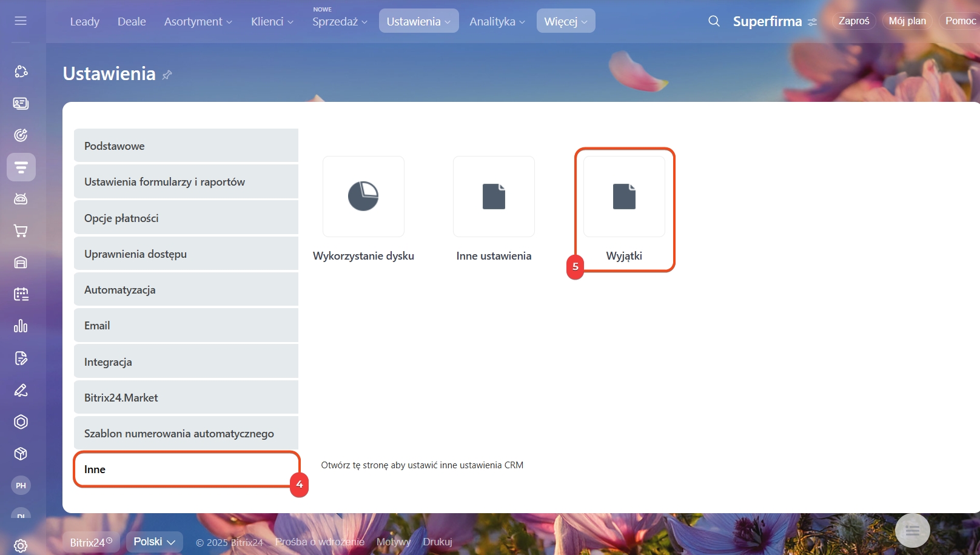Open the bar chart analytics icon in sidebar

[21, 326]
